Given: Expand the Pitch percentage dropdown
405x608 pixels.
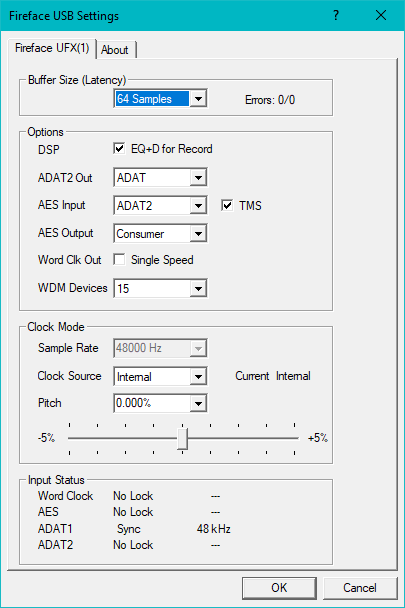Looking at the screenshot, I should pos(198,404).
